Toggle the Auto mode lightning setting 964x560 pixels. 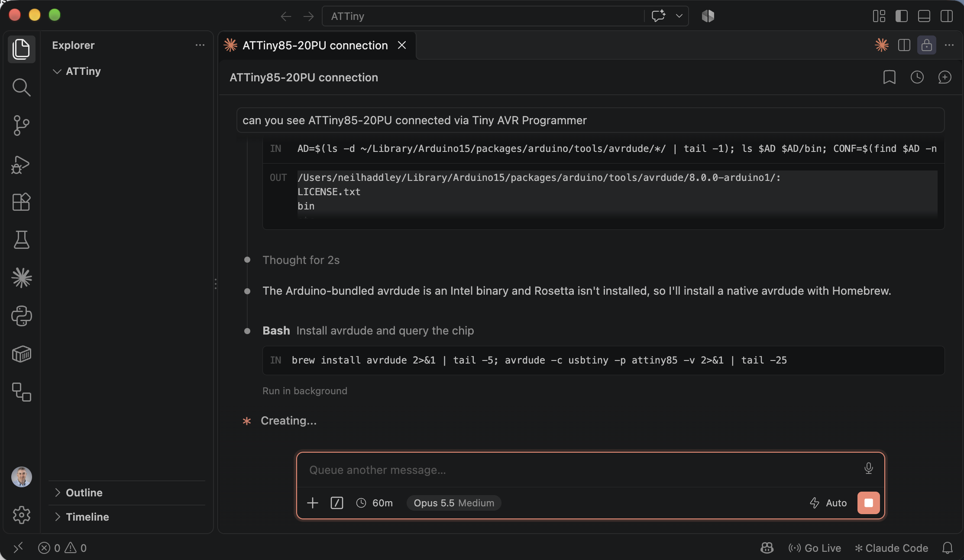(x=828, y=503)
